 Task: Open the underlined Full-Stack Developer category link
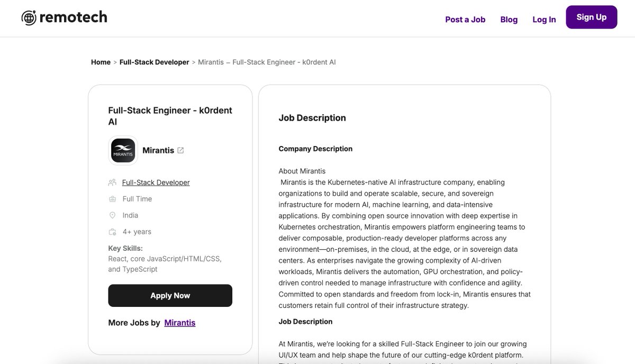(156, 183)
